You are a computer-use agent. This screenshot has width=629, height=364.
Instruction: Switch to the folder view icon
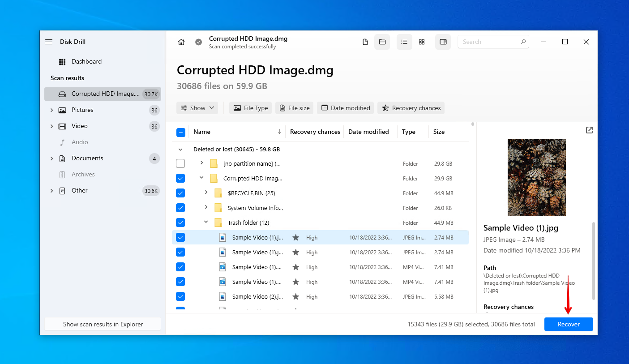[382, 42]
